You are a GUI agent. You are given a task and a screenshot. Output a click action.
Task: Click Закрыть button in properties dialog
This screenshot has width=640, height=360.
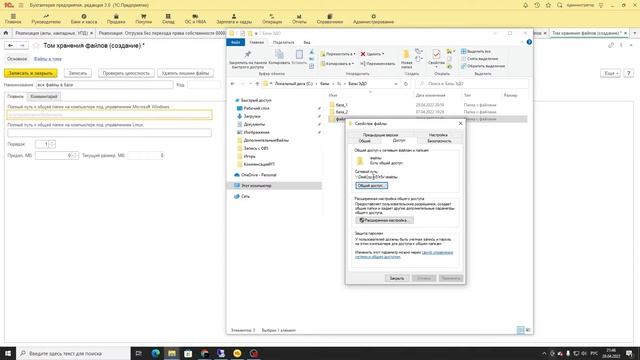pos(396,278)
